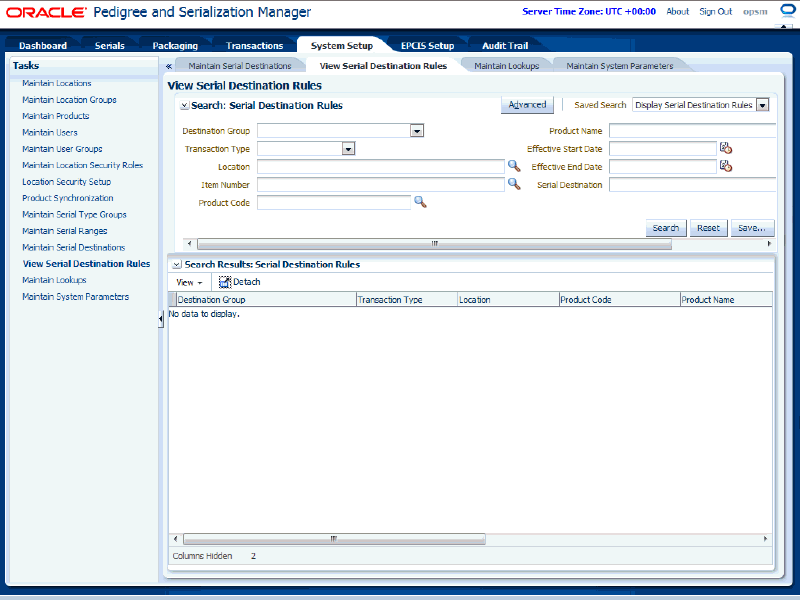This screenshot has height=600, width=800.
Task: Open the Saved Search dropdown
Action: pos(762,105)
